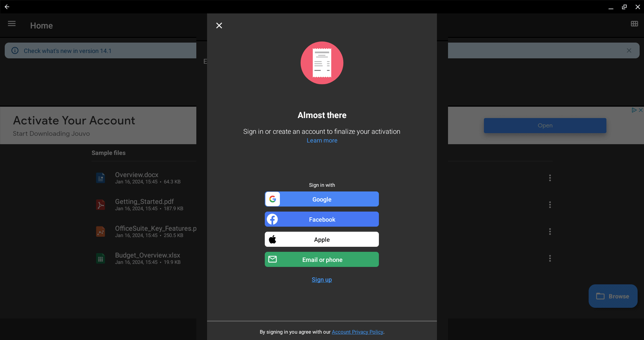Click the Budget_Overview.xlsx spreadsheet icon
This screenshot has height=340, width=644.
coord(101,258)
